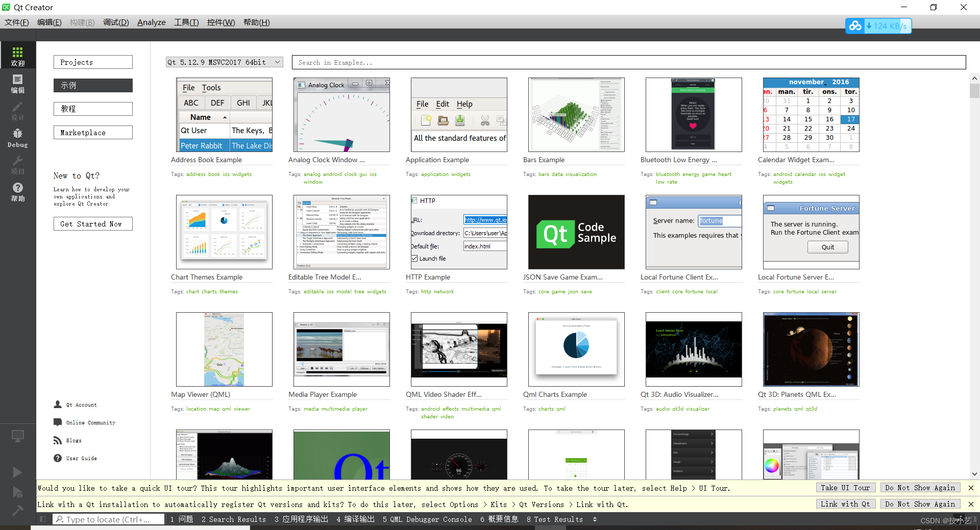Open the 6 概要信息 pane
The width and height of the screenshot is (980, 530).
coord(499,519)
